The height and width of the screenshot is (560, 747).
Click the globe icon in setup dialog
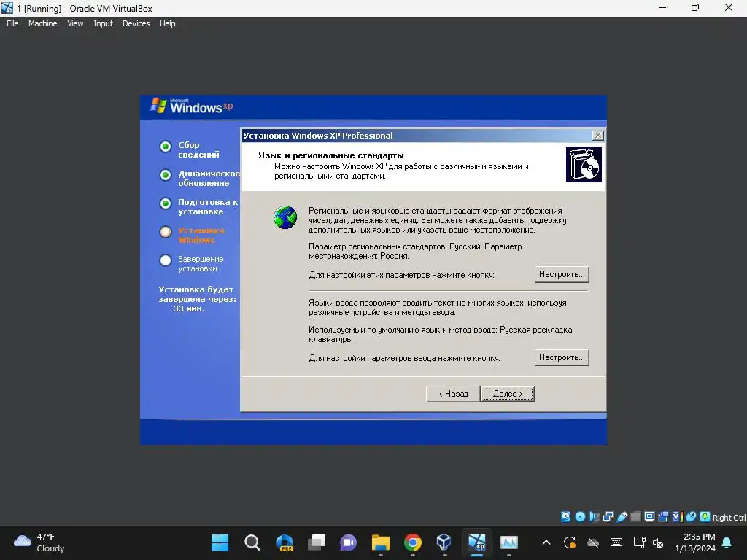click(285, 217)
